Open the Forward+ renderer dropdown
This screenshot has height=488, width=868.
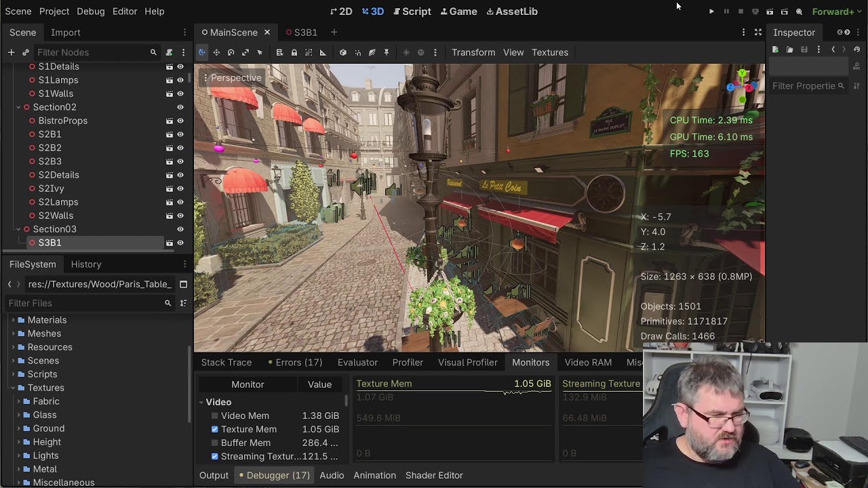(837, 12)
